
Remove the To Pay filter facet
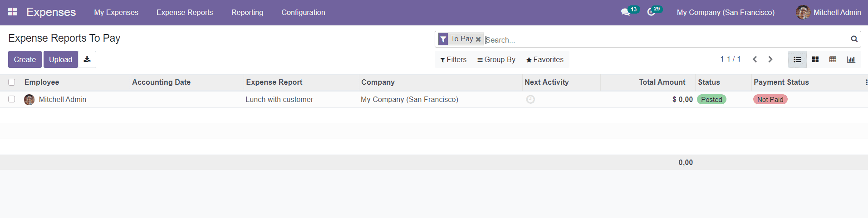pos(478,39)
